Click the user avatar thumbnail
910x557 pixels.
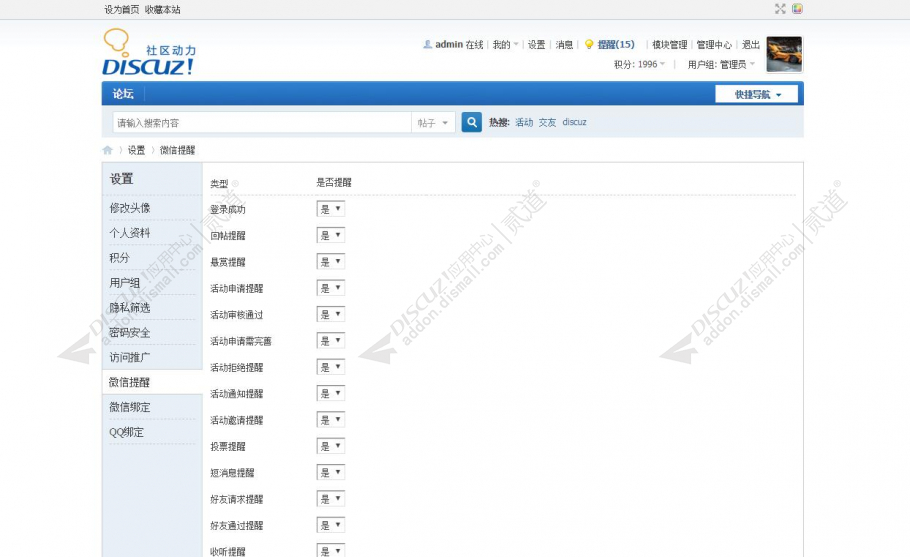pyautogui.click(x=784, y=54)
